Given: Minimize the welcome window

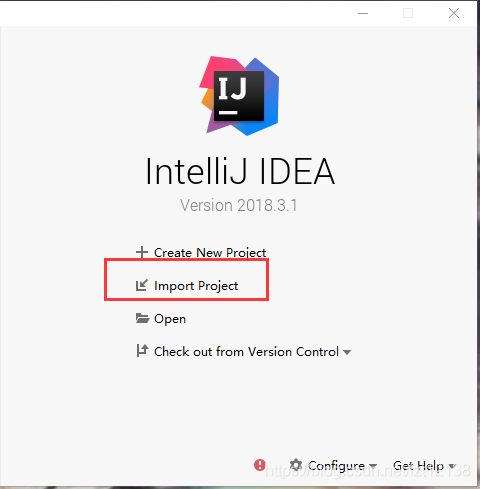Looking at the screenshot, I should click(x=363, y=13).
